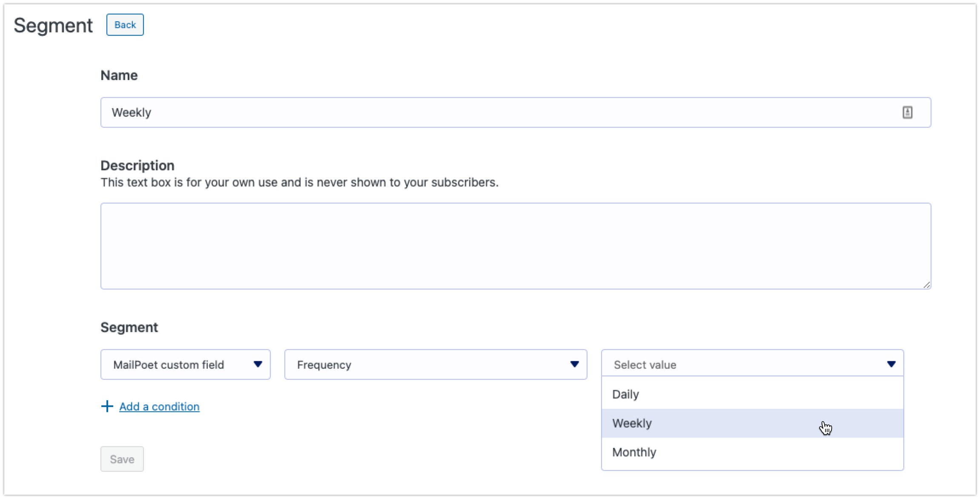Collapse the Select value list via its arrow
Viewport: 980px width, 499px height.
pyautogui.click(x=891, y=364)
